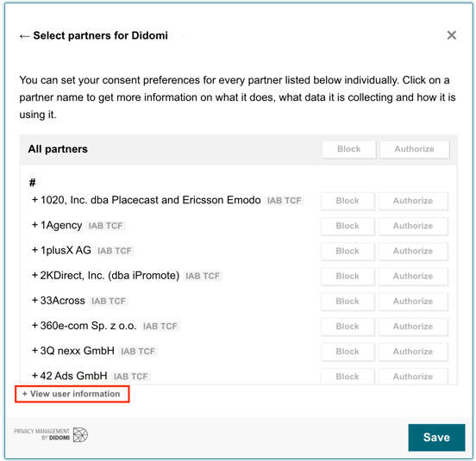
Task: Expand the 360e-com Sp. z o.o. entry
Action: [85, 326]
